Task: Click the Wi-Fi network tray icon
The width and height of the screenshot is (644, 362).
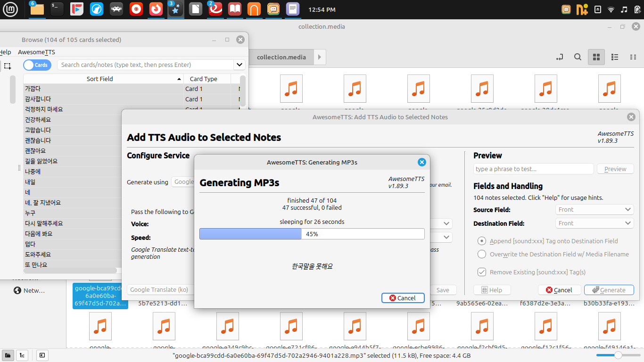Action: point(611,9)
